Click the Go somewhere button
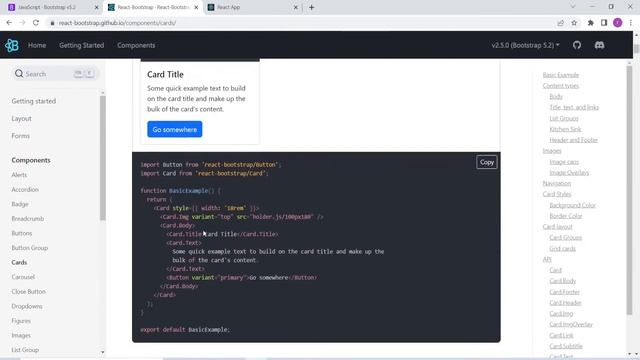Image resolution: width=640 pixels, height=360 pixels. pos(175,129)
